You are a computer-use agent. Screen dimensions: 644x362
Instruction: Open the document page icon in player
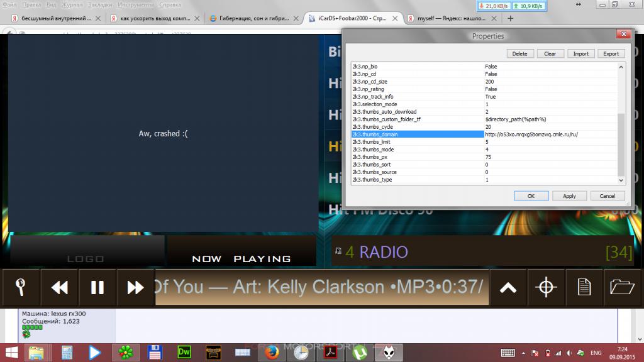(584, 287)
